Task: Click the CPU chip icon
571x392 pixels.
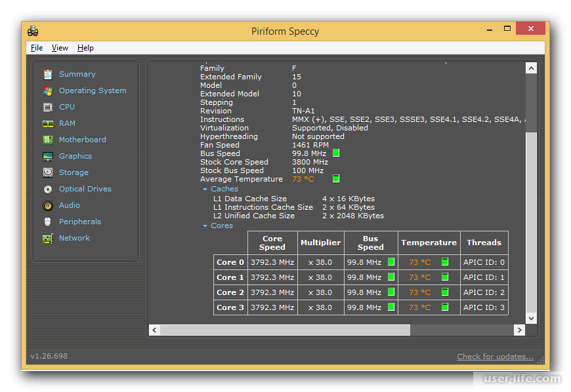Action: 48,107
